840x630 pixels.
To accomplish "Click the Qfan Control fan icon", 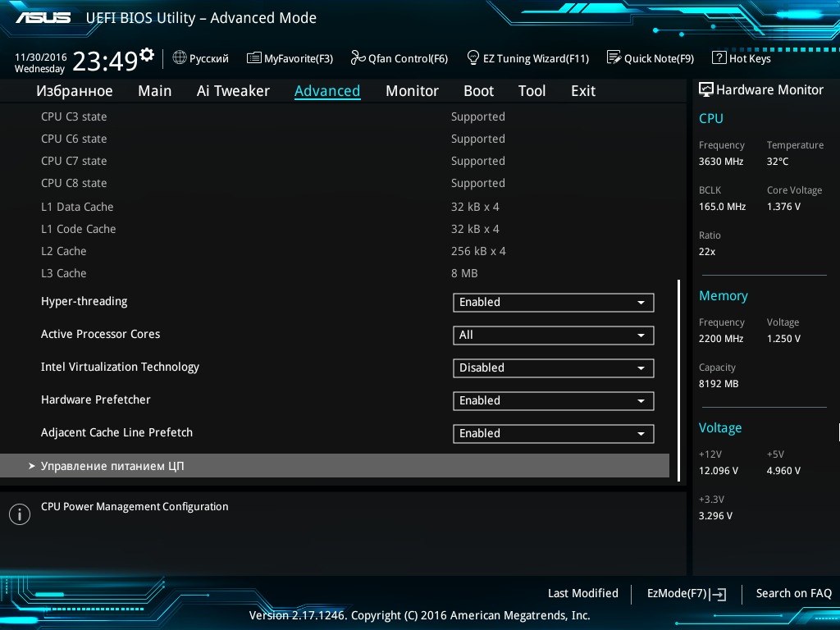I will [358, 58].
